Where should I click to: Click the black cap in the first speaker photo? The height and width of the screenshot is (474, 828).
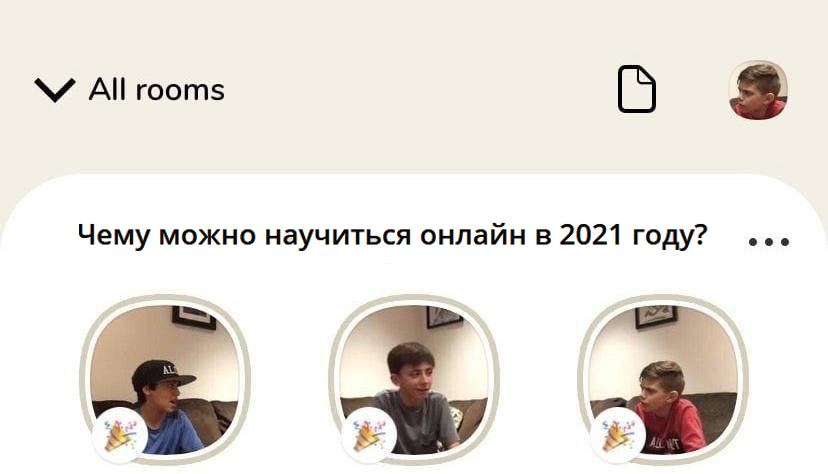(x=163, y=375)
